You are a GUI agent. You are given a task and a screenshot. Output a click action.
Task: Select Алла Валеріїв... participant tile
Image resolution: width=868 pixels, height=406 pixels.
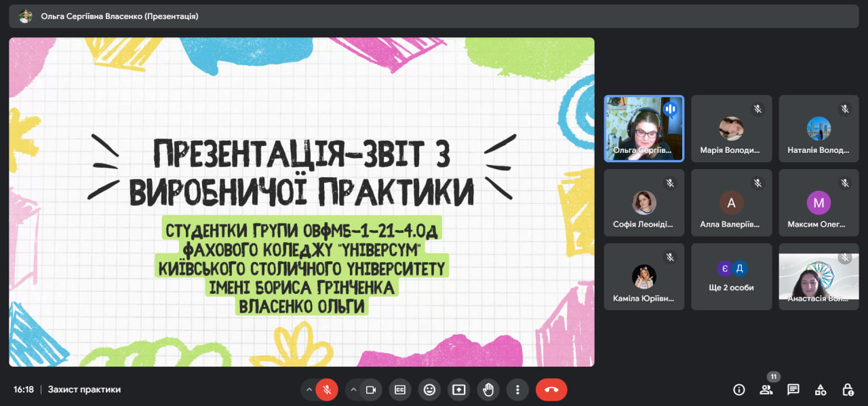732,202
